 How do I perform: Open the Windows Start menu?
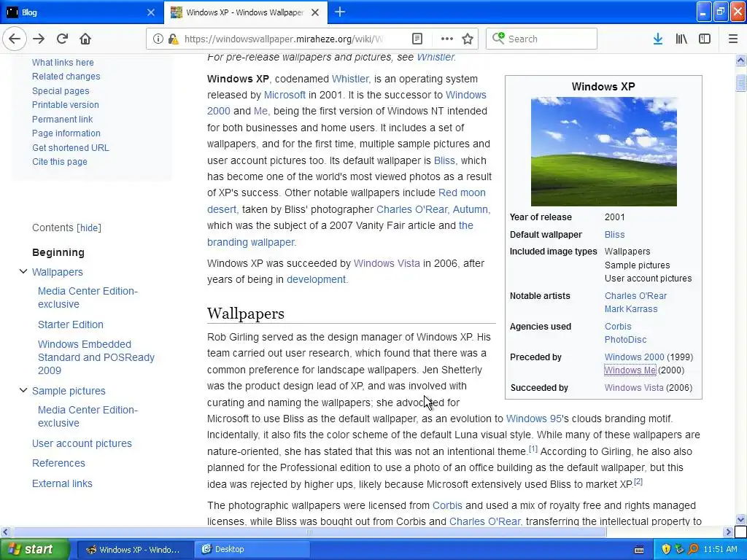point(35,549)
